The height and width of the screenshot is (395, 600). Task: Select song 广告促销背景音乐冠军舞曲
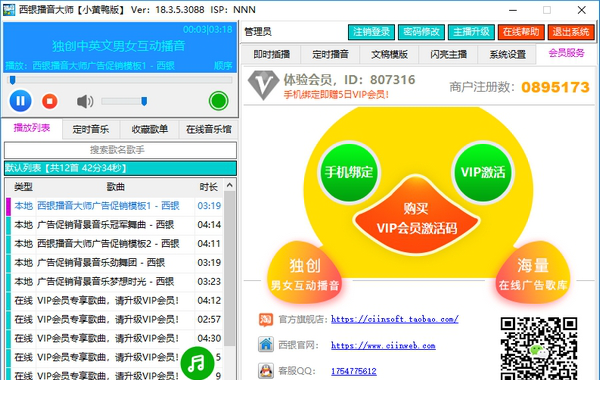pos(114,225)
